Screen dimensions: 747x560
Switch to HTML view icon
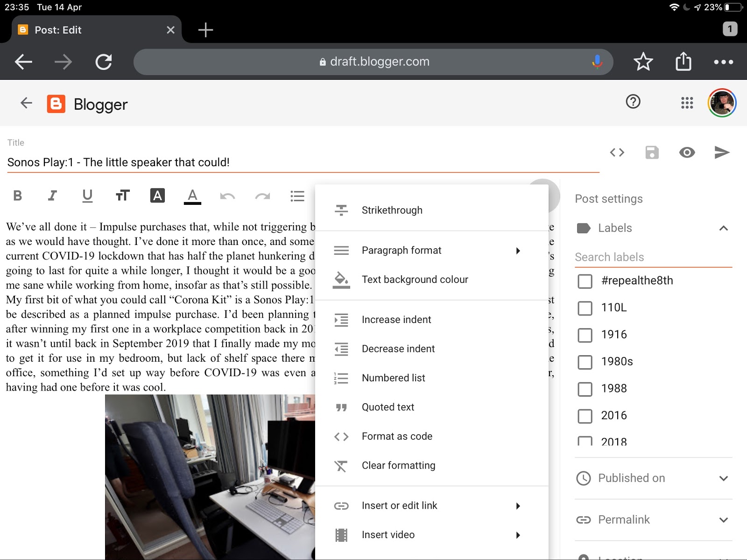click(617, 153)
